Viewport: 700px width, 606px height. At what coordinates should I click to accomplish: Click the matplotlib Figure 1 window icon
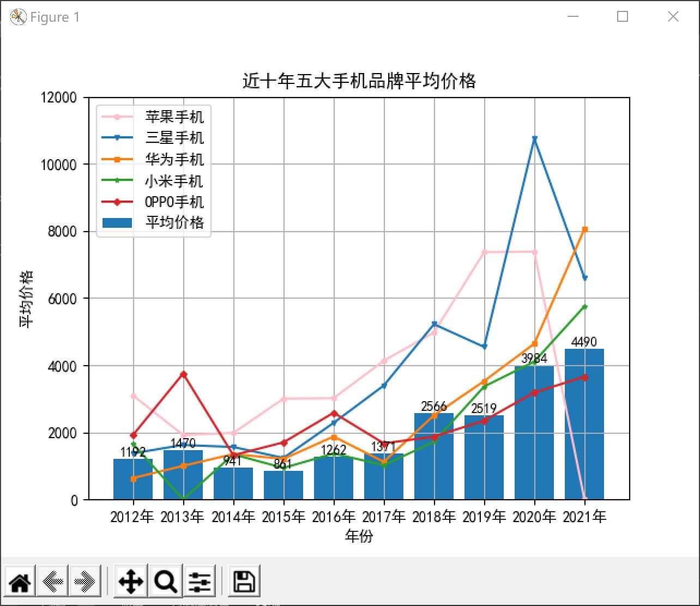tap(19, 17)
